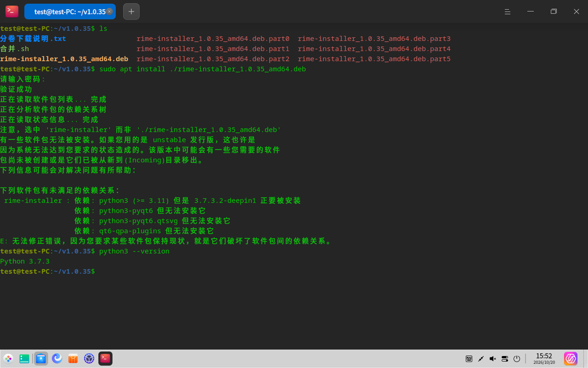The width and height of the screenshot is (588, 368).
Task: Launch the pink AI assistant icon
Action: (571, 358)
